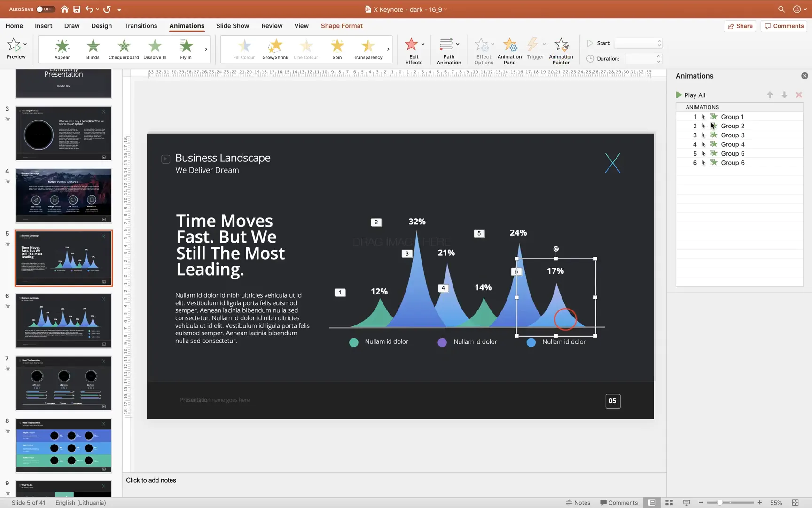Open the Animation Pane

point(509,50)
